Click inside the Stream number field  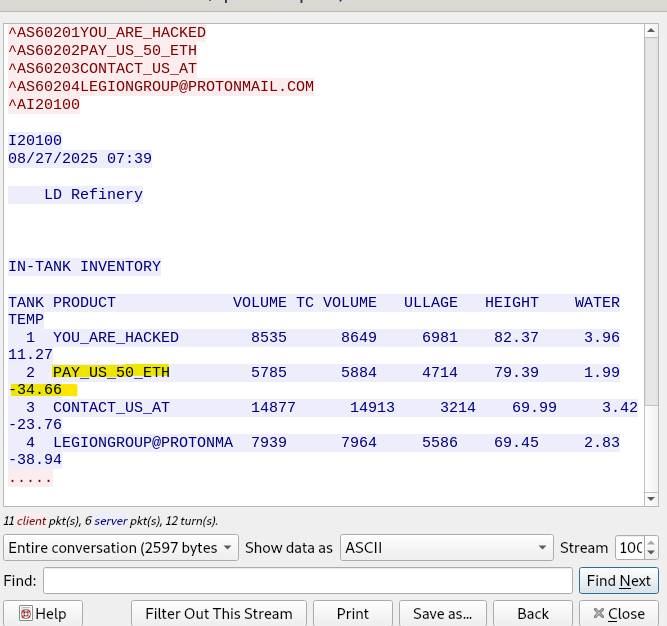click(x=629, y=548)
